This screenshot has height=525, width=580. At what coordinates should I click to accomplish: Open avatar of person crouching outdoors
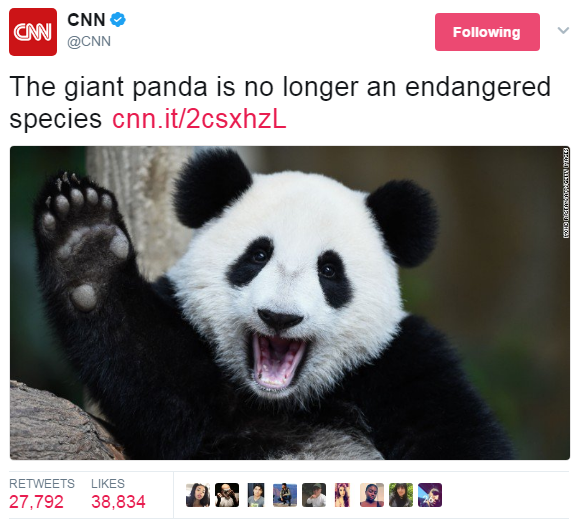(285, 495)
